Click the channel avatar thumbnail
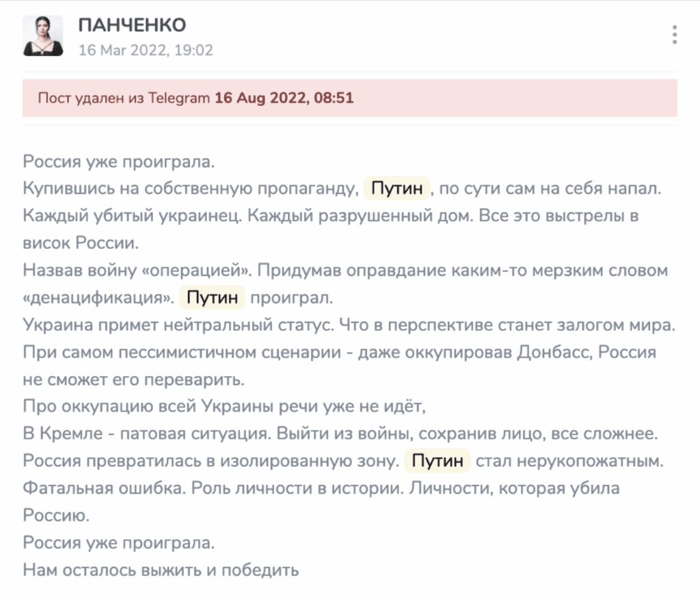The image size is (700, 597). pos(44,36)
